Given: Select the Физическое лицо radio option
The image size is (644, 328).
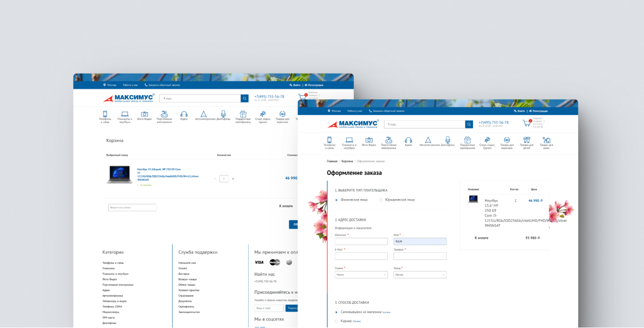Looking at the screenshot, I should coord(351,200).
